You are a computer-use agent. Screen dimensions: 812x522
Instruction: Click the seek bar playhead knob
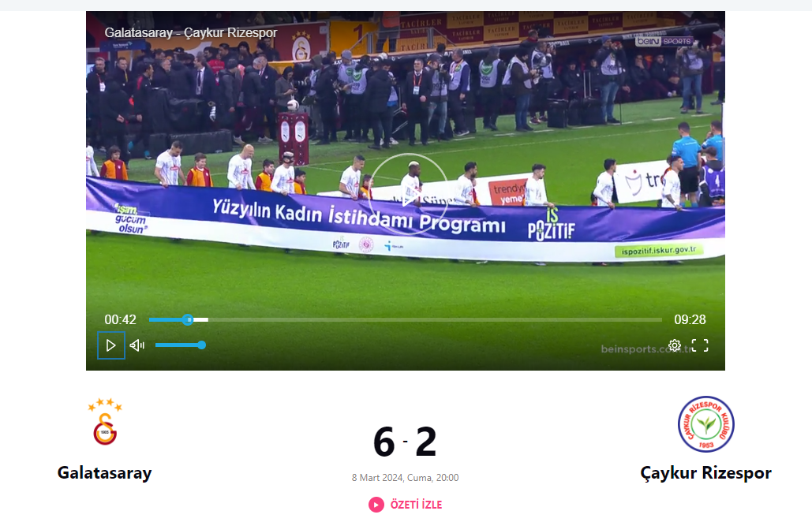(188, 319)
